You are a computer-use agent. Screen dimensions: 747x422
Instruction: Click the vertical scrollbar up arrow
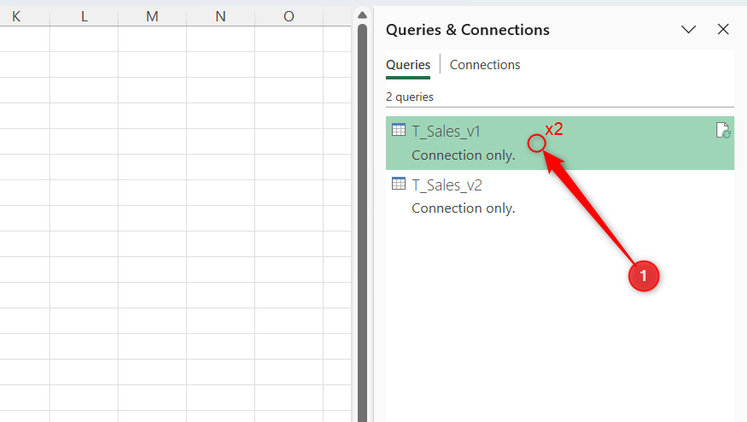[362, 15]
